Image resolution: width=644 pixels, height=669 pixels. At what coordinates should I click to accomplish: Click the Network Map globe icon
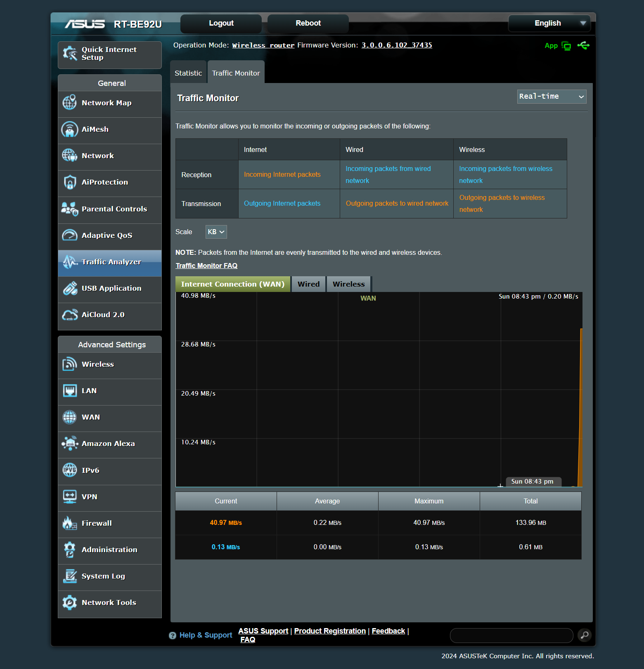pyautogui.click(x=69, y=102)
